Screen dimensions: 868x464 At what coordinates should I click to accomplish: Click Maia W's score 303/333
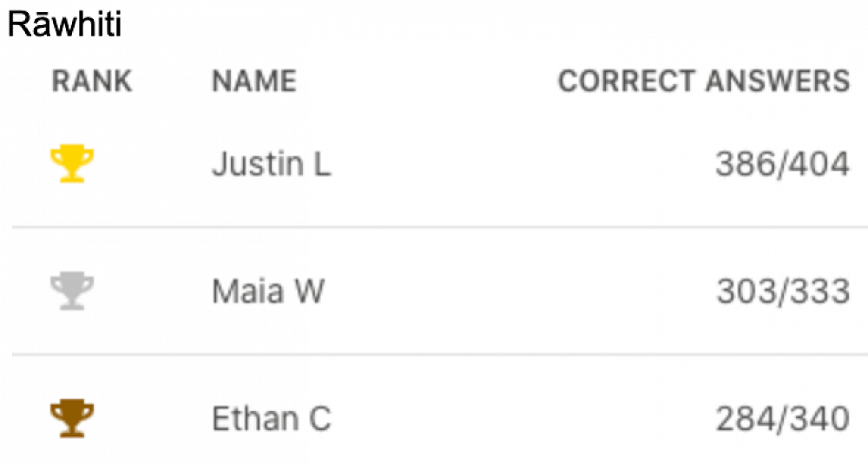783,291
